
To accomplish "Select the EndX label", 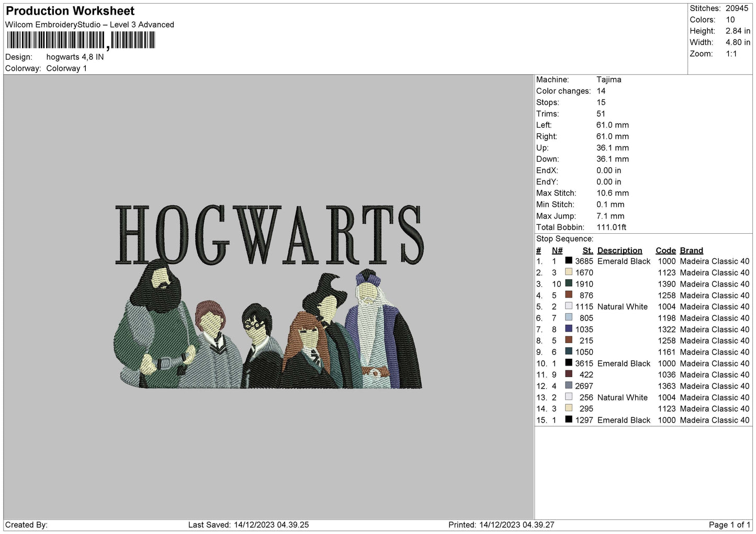I will 547,171.
